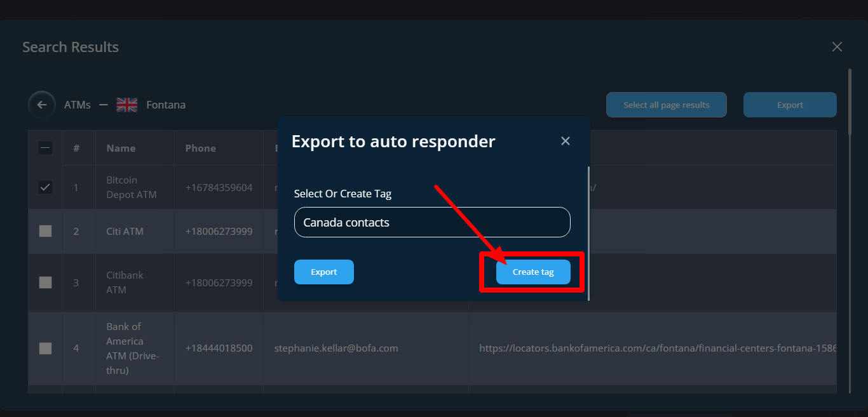Click the top-right Export button

pos(790,105)
